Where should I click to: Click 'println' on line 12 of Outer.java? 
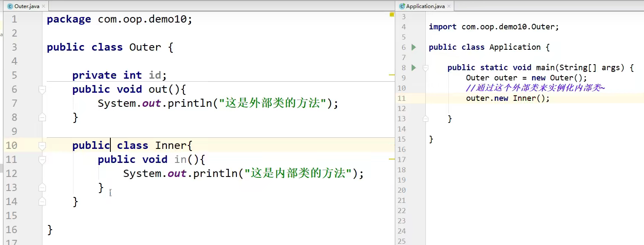coord(216,174)
